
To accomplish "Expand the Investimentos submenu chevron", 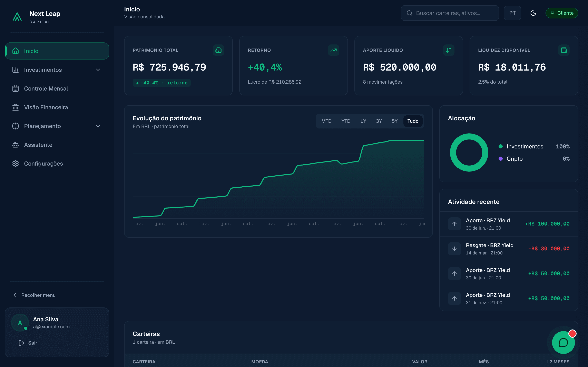I will pyautogui.click(x=98, y=70).
